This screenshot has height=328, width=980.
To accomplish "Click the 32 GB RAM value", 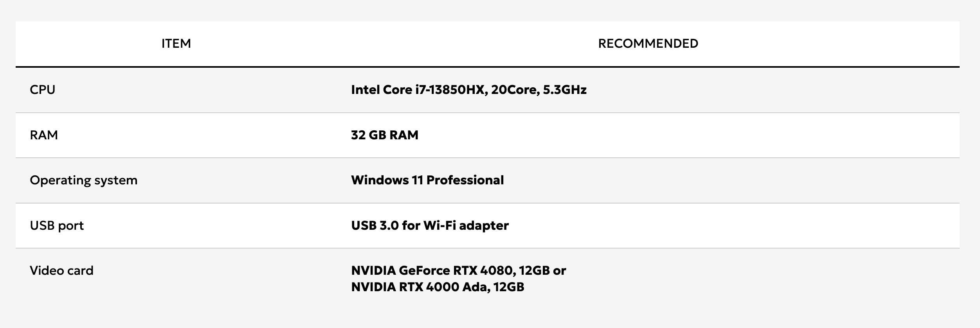I will point(385,135).
